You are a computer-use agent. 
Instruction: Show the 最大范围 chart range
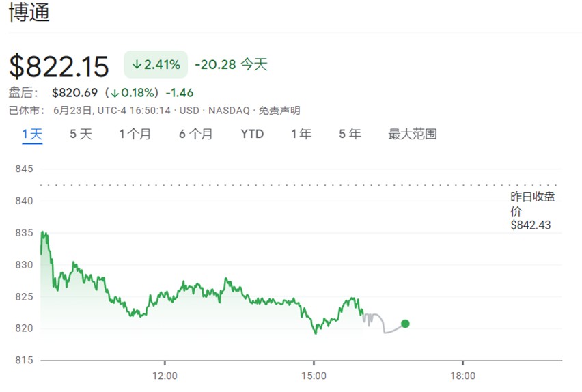pos(413,134)
